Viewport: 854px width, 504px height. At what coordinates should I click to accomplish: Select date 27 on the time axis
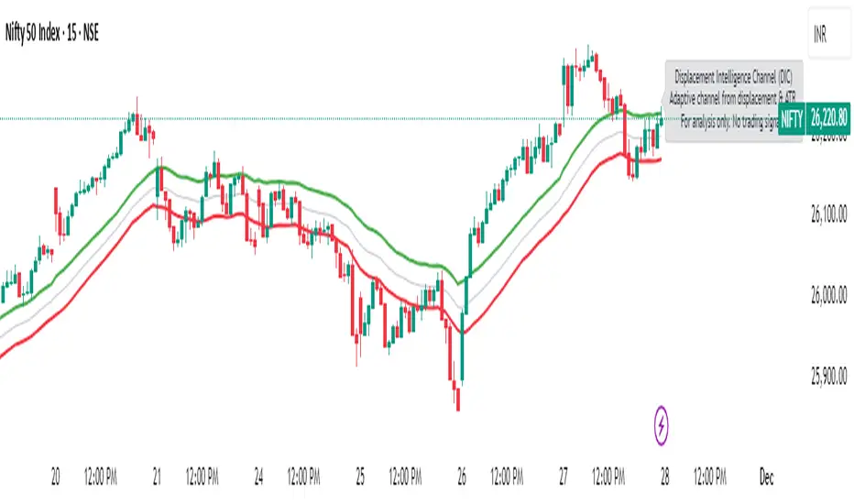pyautogui.click(x=564, y=477)
